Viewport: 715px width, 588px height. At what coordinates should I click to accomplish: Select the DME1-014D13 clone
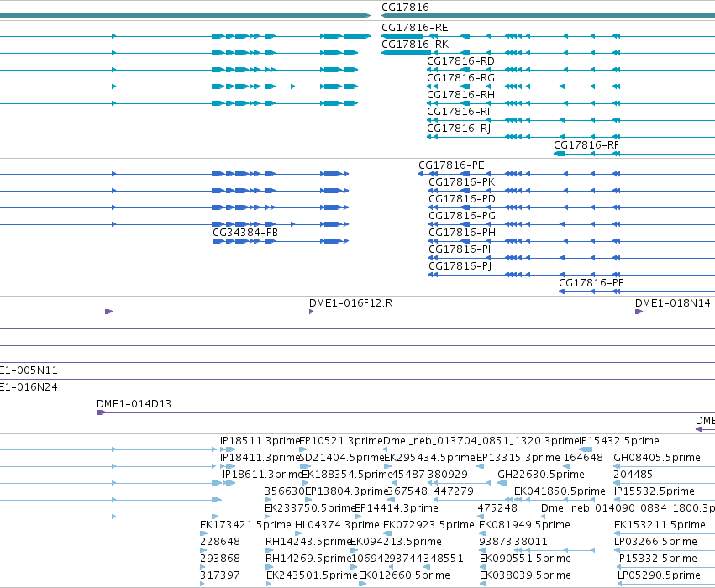coord(134,404)
